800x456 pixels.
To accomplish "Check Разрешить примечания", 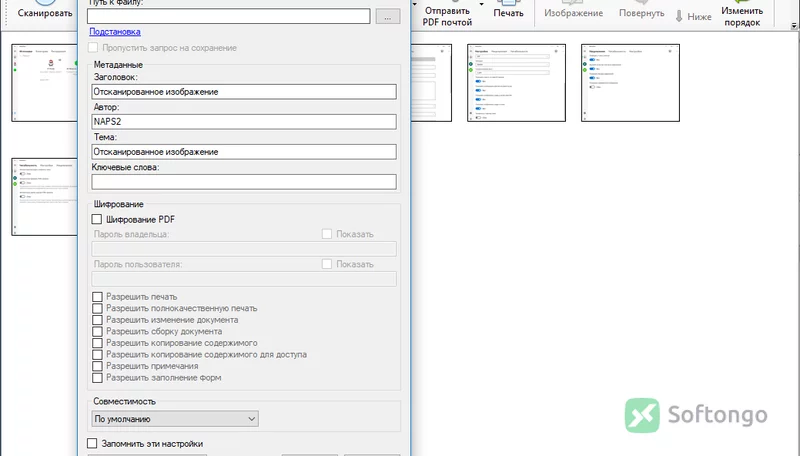I will [97, 366].
